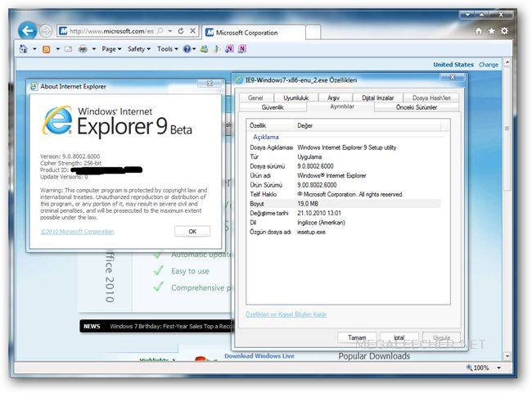Click the Özellik column header

(x=270, y=125)
